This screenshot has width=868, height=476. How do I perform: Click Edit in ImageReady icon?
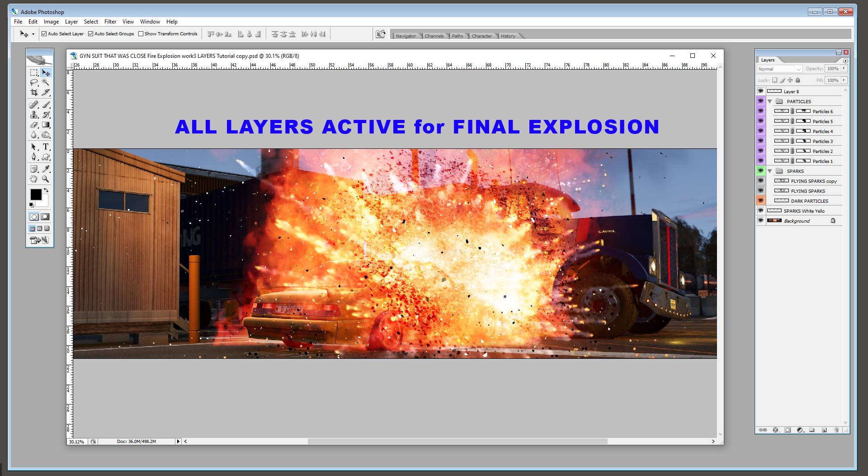pyautogui.click(x=39, y=240)
